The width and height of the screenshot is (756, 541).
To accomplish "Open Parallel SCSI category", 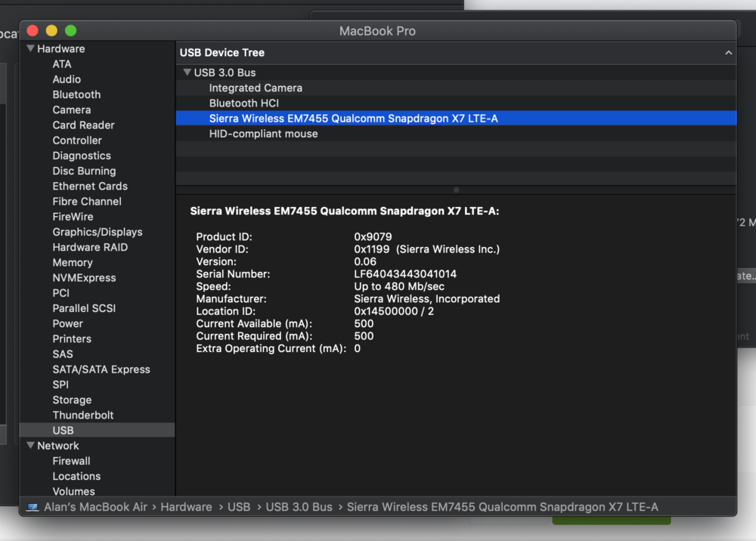I will [x=84, y=308].
